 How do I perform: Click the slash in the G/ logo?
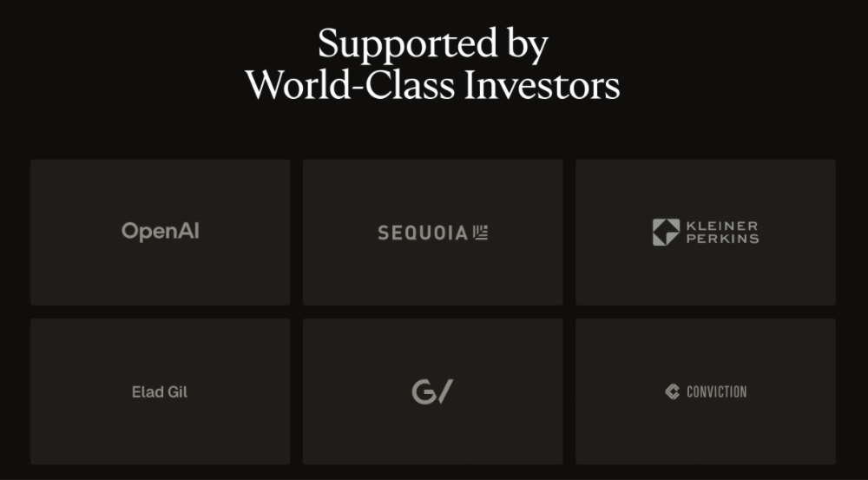(x=444, y=391)
